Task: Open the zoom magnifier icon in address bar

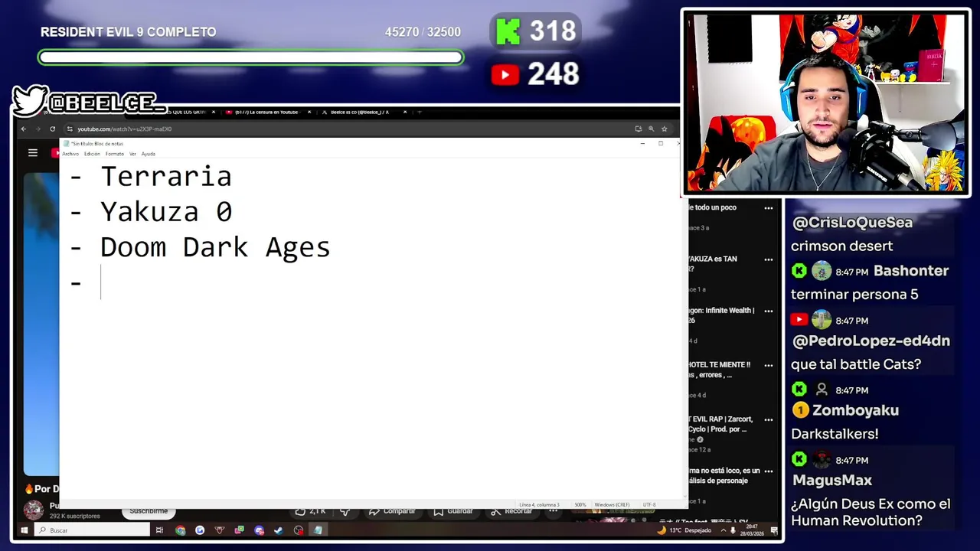Action: point(652,129)
